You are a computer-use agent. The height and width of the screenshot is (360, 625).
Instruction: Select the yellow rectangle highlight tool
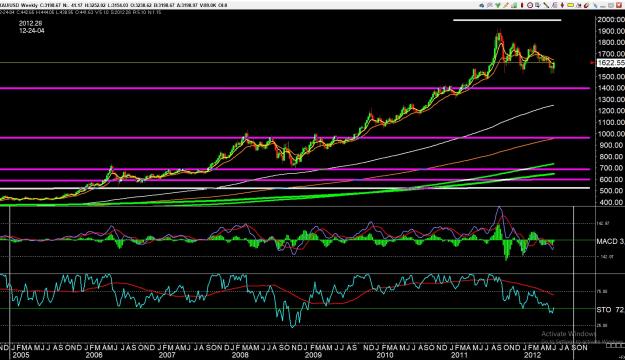pos(570,5)
